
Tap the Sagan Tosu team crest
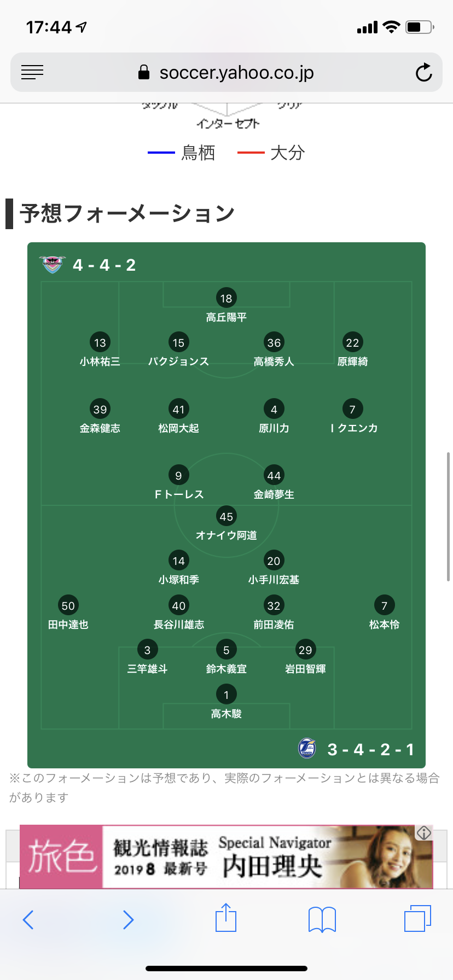53,265
